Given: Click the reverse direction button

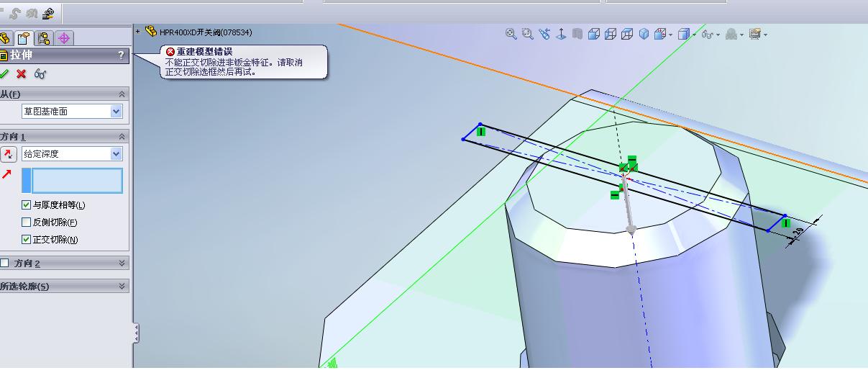Looking at the screenshot, I should (9, 153).
